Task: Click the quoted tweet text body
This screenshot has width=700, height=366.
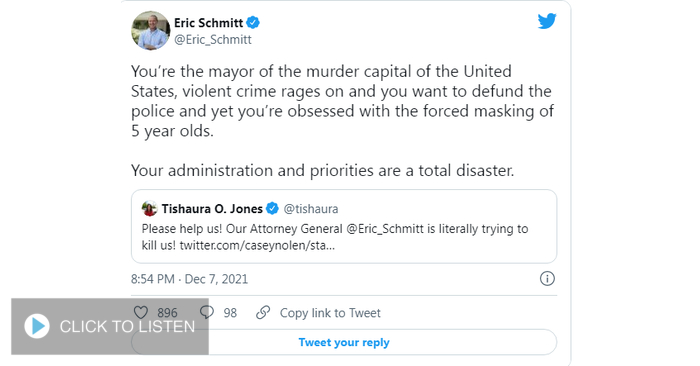Action: pyautogui.click(x=335, y=237)
